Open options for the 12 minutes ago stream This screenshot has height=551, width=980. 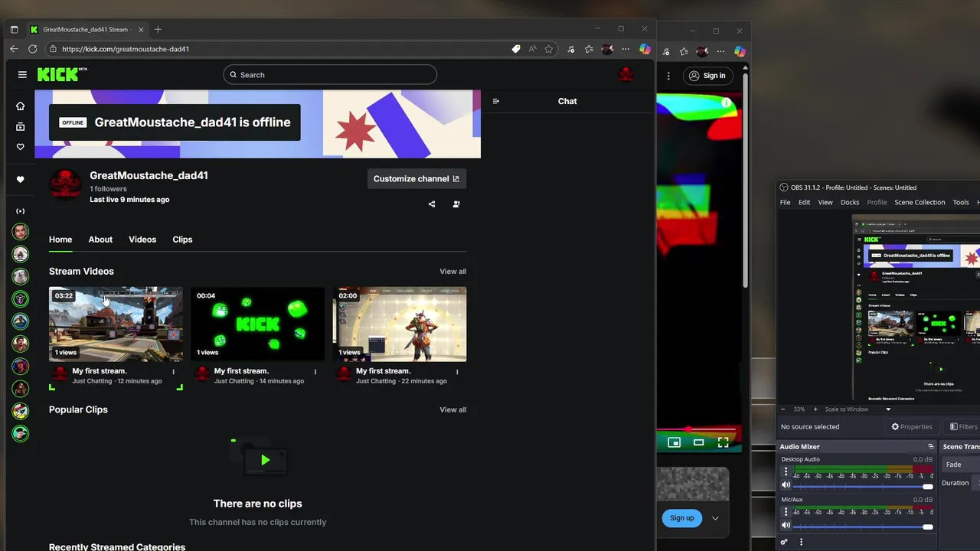coord(174,372)
